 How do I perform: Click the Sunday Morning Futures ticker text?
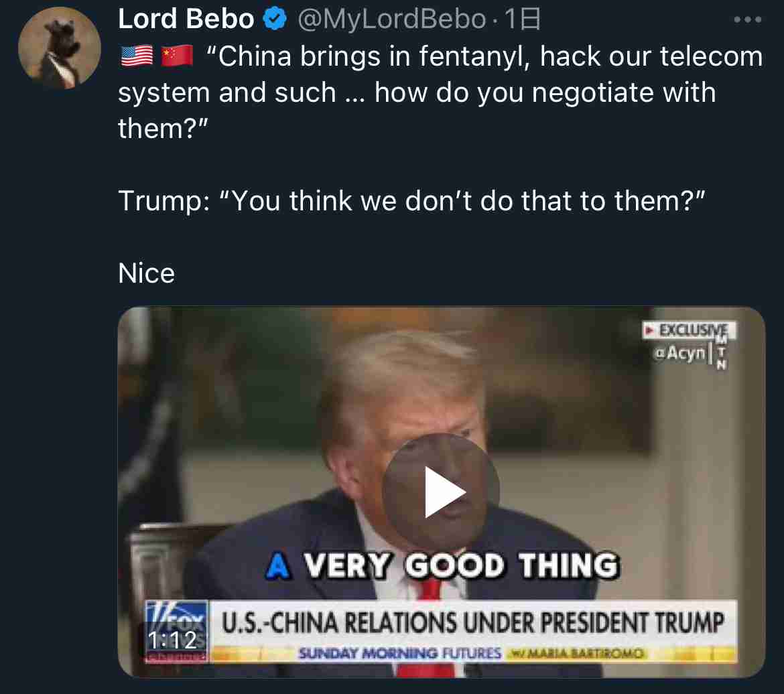pyautogui.click(x=399, y=653)
